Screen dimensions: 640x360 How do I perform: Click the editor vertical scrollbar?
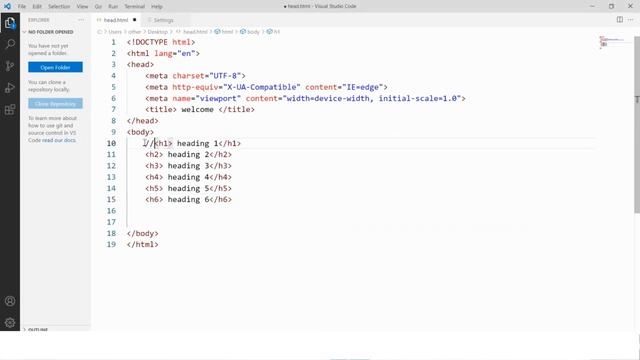(x=637, y=124)
